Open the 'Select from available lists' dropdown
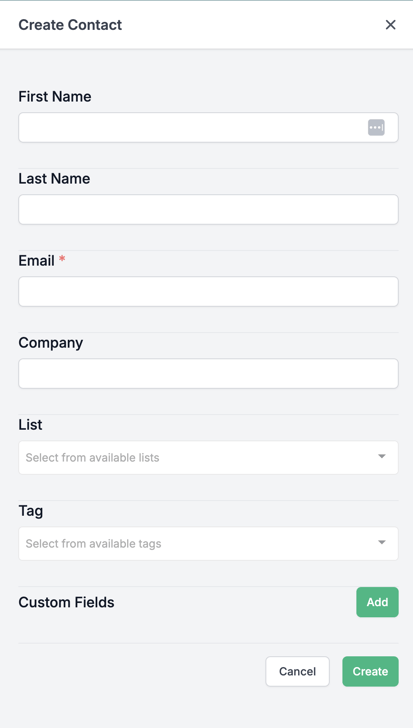 (x=208, y=457)
